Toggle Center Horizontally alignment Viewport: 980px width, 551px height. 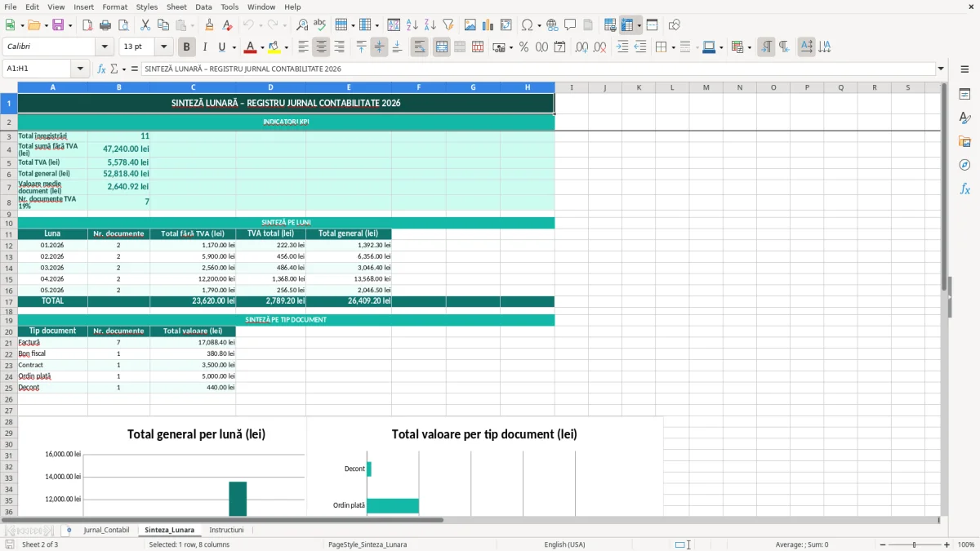coord(321,47)
